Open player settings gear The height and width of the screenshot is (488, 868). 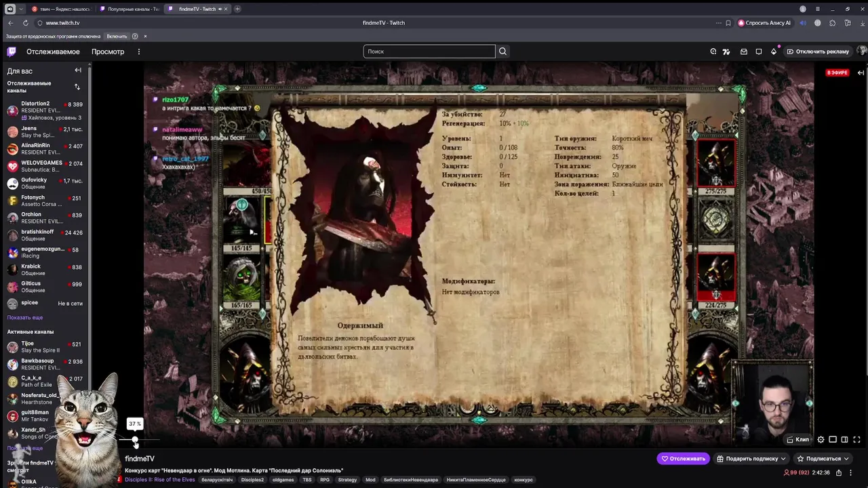point(821,439)
